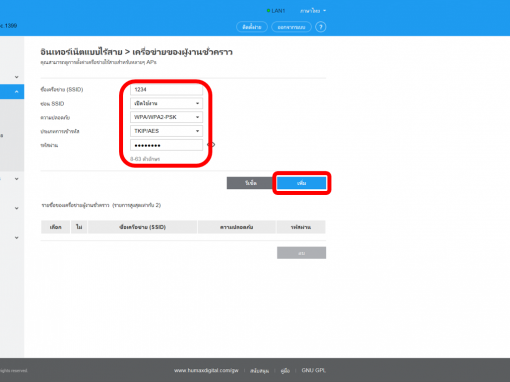Open the help question mark icon
The height and width of the screenshot is (382, 510).
coord(321,27)
